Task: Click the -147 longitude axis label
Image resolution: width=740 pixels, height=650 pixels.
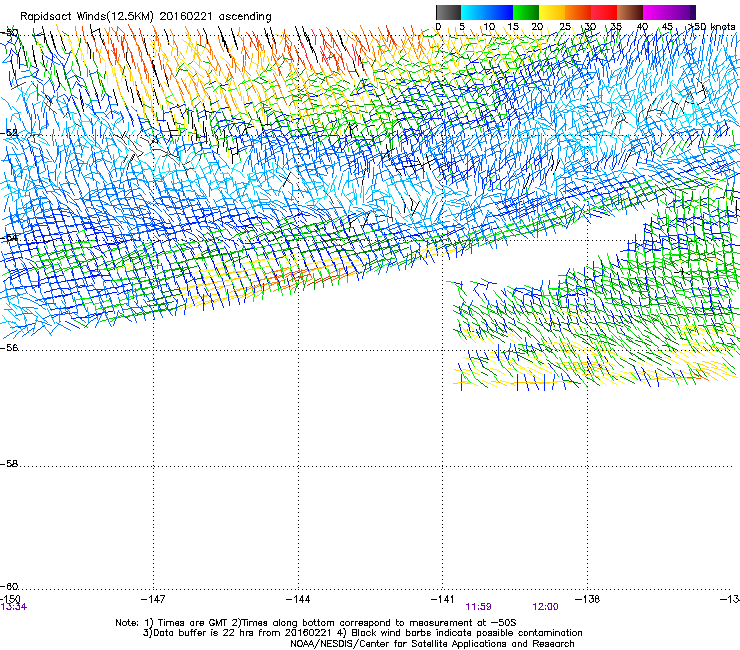Action: coord(153,599)
